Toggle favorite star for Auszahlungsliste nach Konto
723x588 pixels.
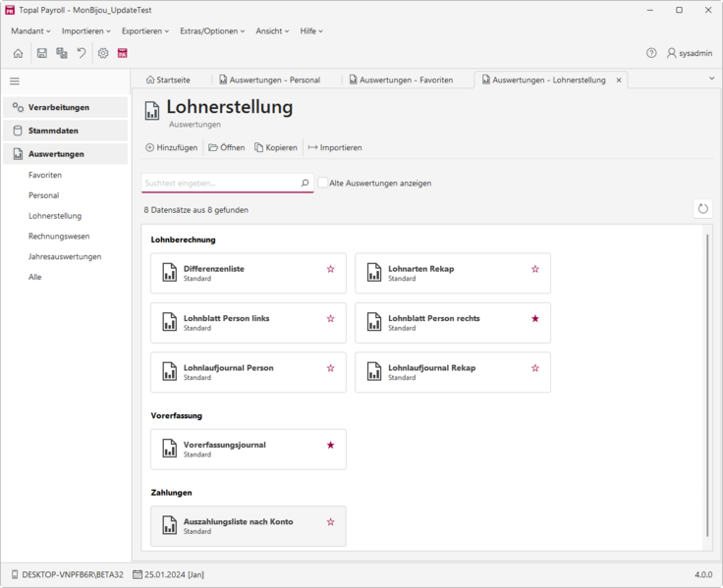(331, 522)
